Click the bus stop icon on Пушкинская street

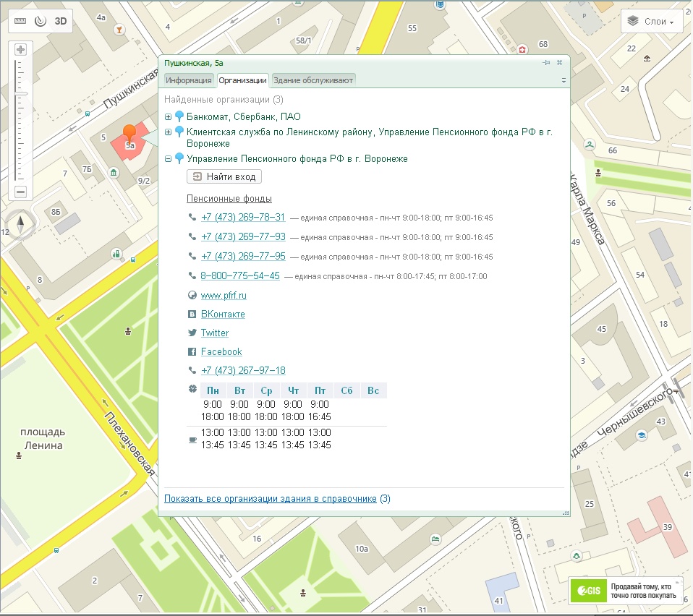88,114
